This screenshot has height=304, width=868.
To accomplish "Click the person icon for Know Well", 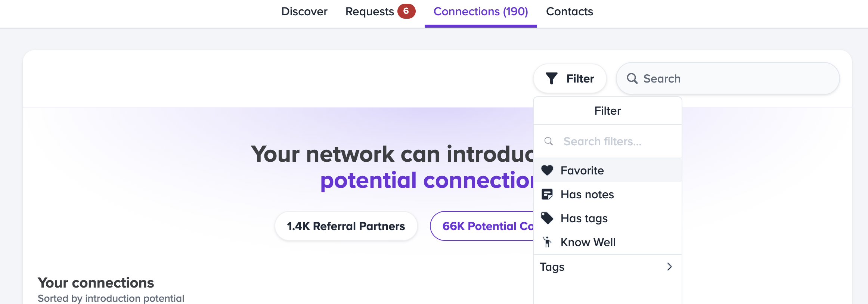I will (547, 242).
